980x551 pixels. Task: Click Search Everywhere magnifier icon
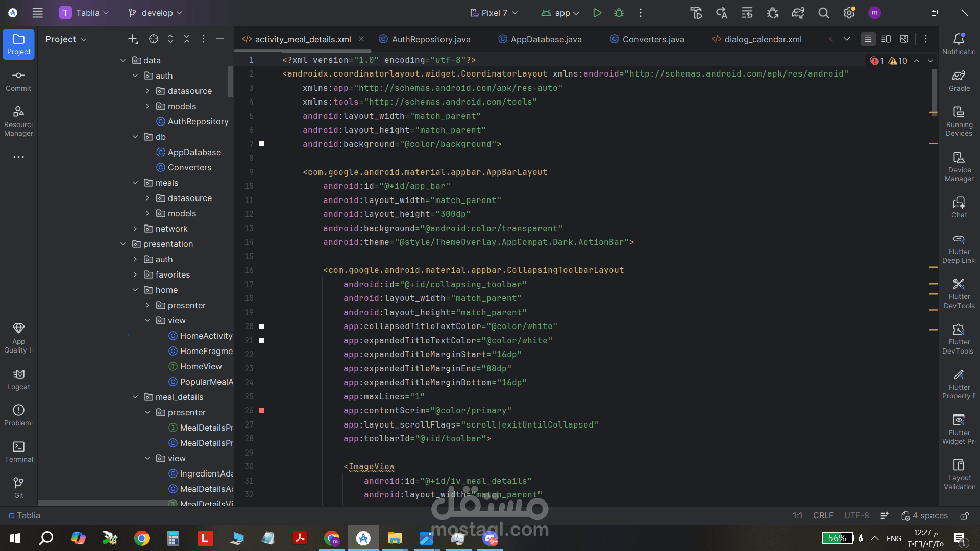click(823, 13)
